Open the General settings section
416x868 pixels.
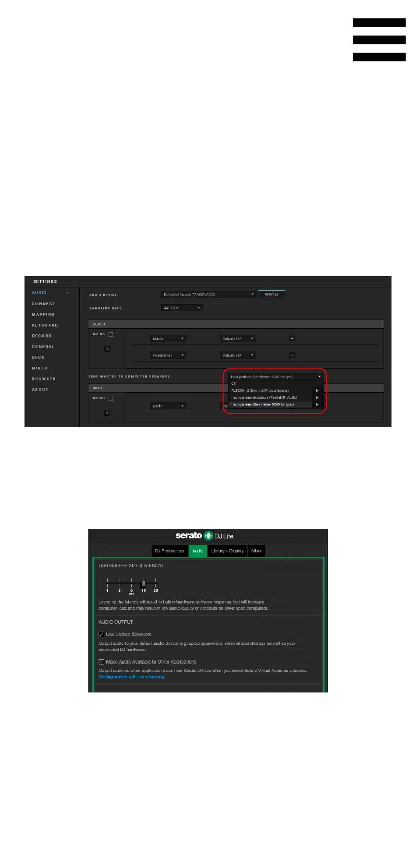[x=43, y=347]
